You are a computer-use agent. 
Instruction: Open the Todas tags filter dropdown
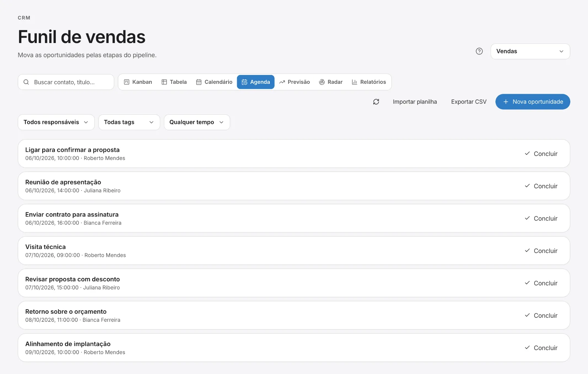[x=129, y=122]
